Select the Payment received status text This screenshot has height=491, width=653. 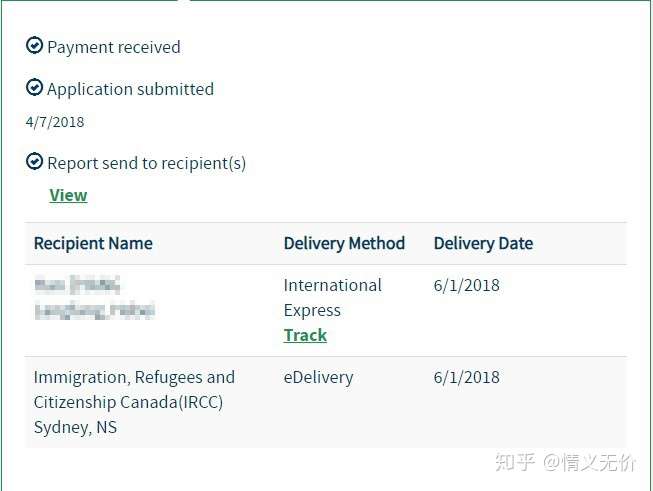coord(114,47)
